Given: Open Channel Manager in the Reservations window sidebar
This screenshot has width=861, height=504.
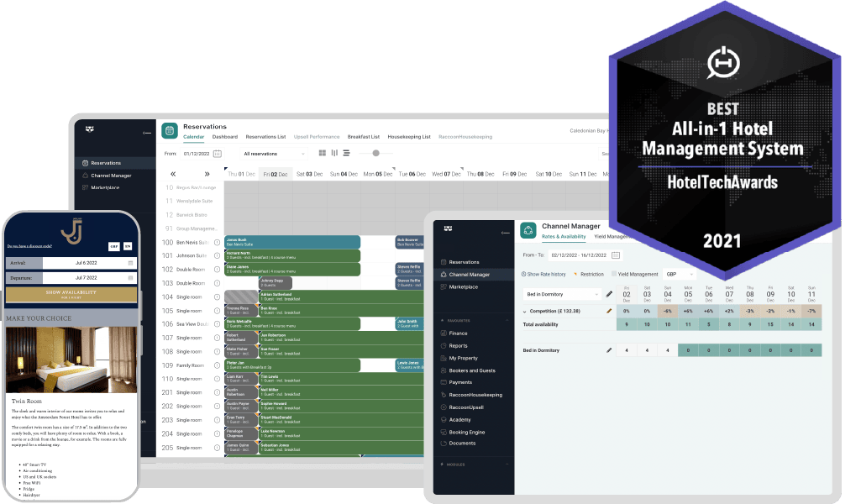Looking at the screenshot, I should tap(111, 176).
